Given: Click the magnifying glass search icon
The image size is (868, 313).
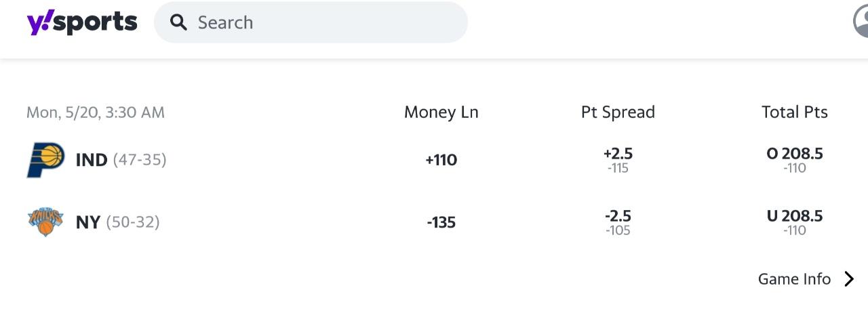Looking at the screenshot, I should [x=178, y=22].
